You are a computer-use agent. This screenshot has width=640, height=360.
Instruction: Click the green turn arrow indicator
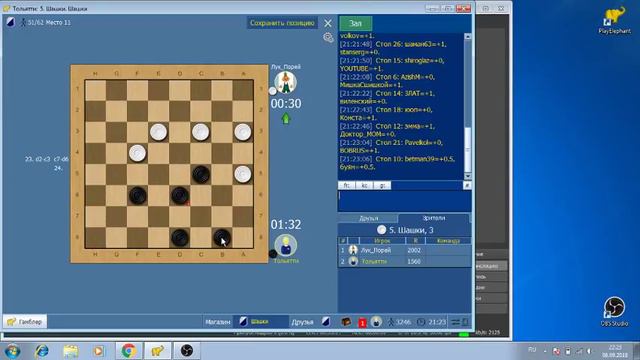[286, 118]
